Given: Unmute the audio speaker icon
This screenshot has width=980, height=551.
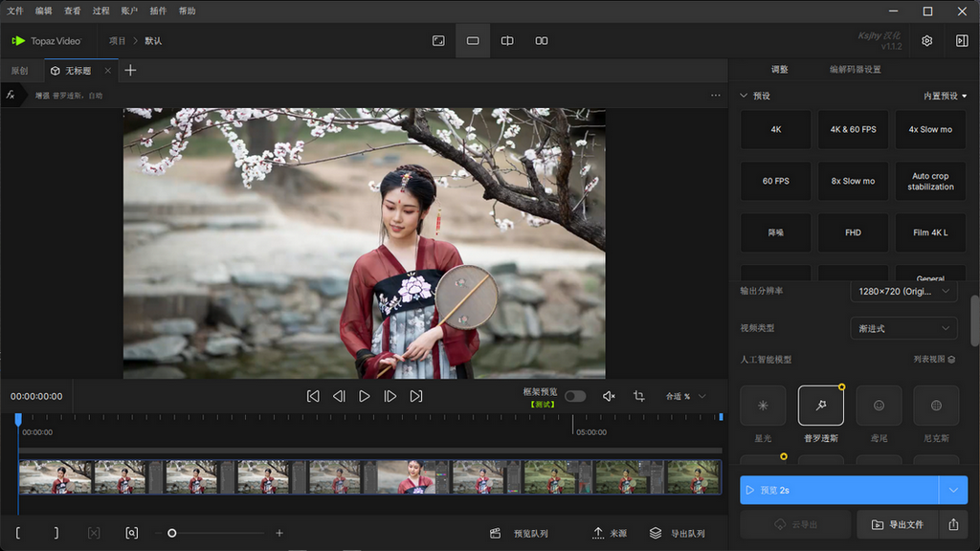Looking at the screenshot, I should 609,396.
